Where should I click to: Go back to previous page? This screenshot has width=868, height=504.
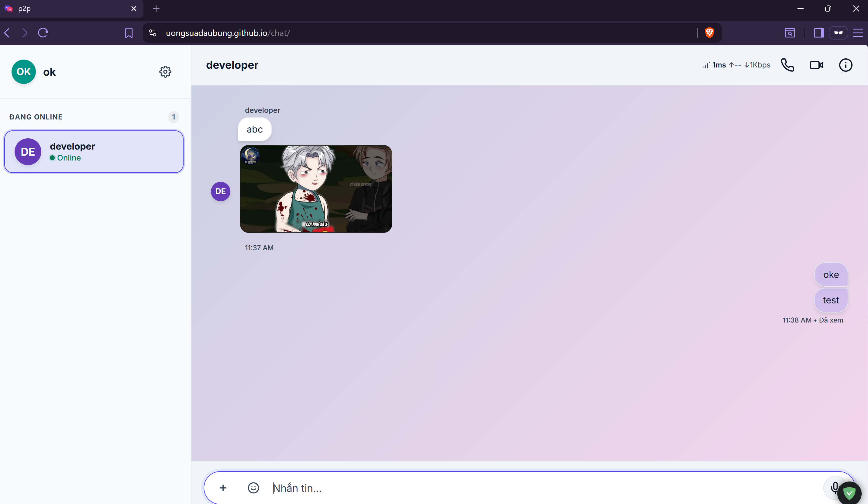[x=7, y=33]
